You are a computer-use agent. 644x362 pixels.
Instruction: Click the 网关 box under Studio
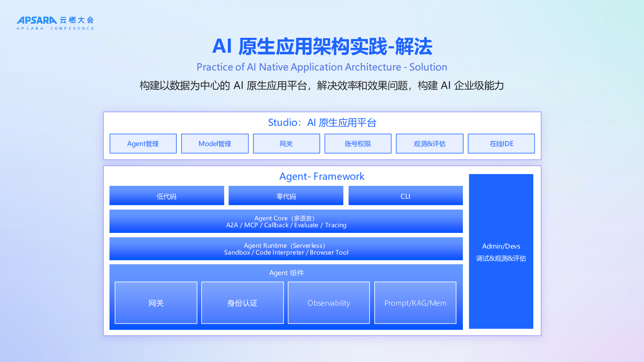[286, 144]
